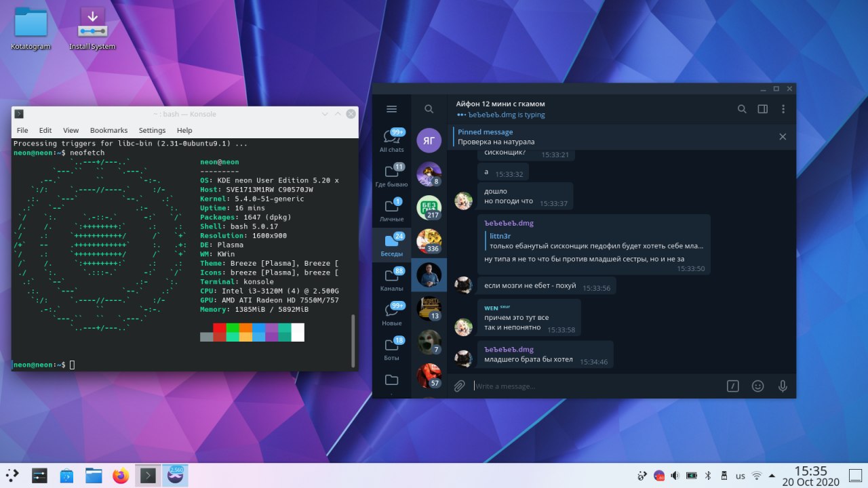Open the chat with unread badge 7
The height and width of the screenshot is (488, 868).
point(429,342)
